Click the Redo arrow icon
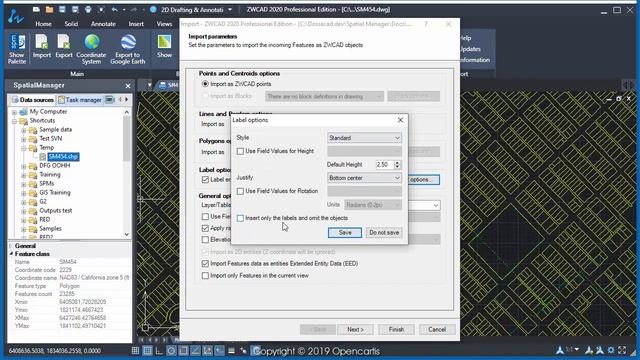Screen dimensions: 640x360 [134, 9]
